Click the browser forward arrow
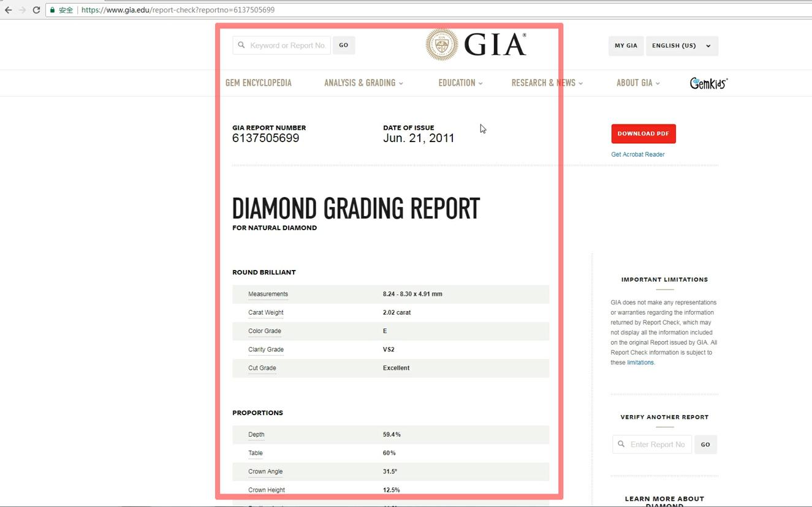Screen dimensions: 812x507 coord(23,10)
